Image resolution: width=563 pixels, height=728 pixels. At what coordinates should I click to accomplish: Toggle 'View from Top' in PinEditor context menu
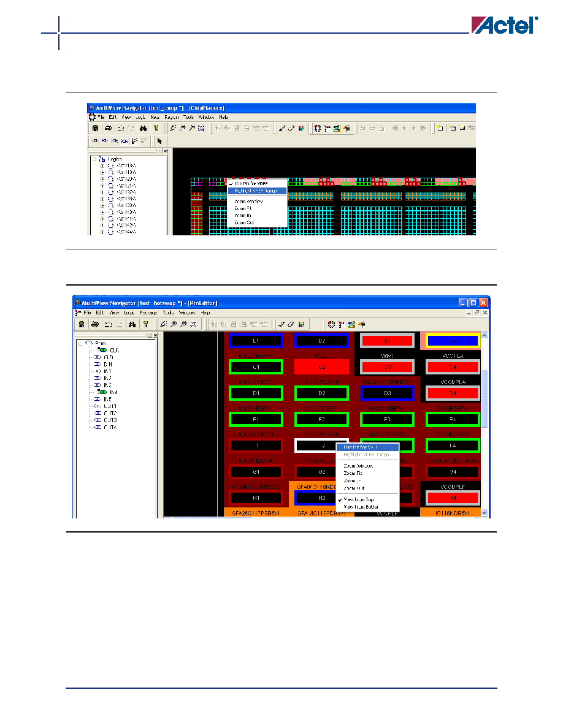click(359, 499)
